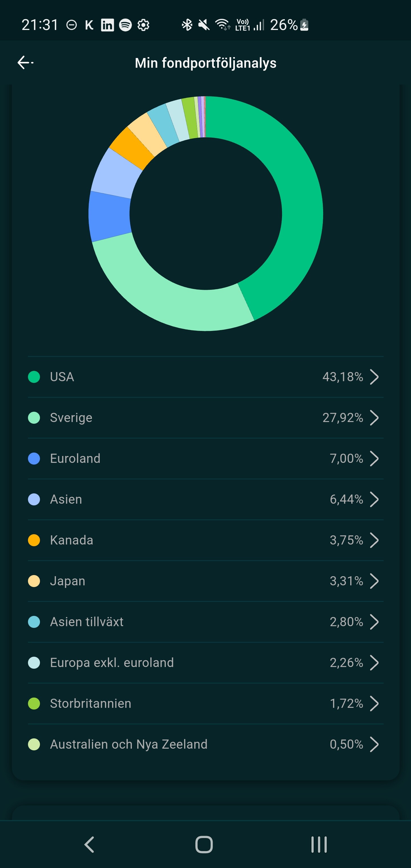
Task: Tap Android home navigation button
Action: (204, 844)
